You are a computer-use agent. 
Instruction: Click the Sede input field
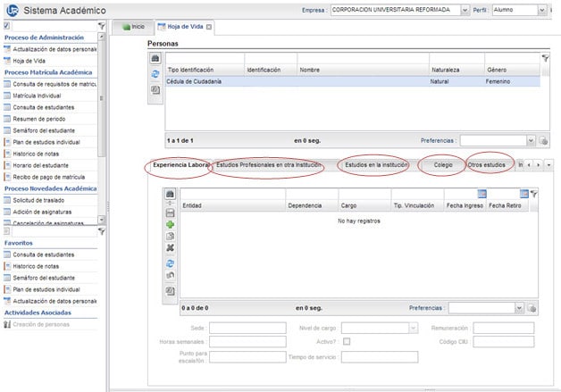[247, 328]
